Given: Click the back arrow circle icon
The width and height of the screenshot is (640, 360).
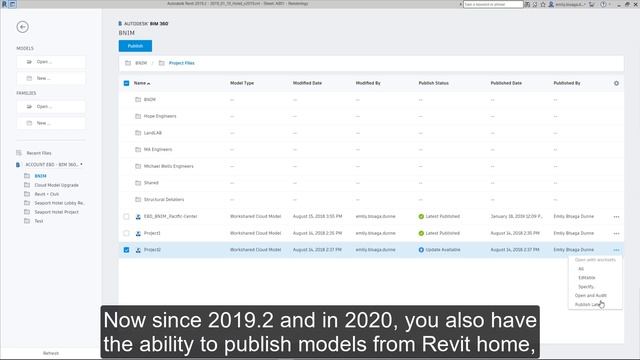Looking at the screenshot, I should [22, 27].
